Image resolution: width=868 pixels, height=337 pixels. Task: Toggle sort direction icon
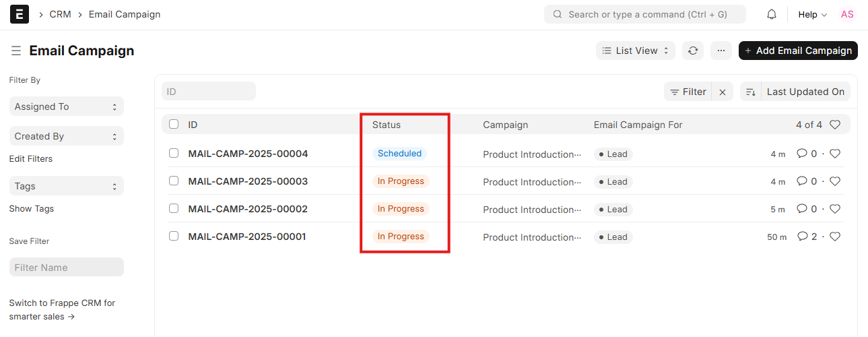[751, 92]
